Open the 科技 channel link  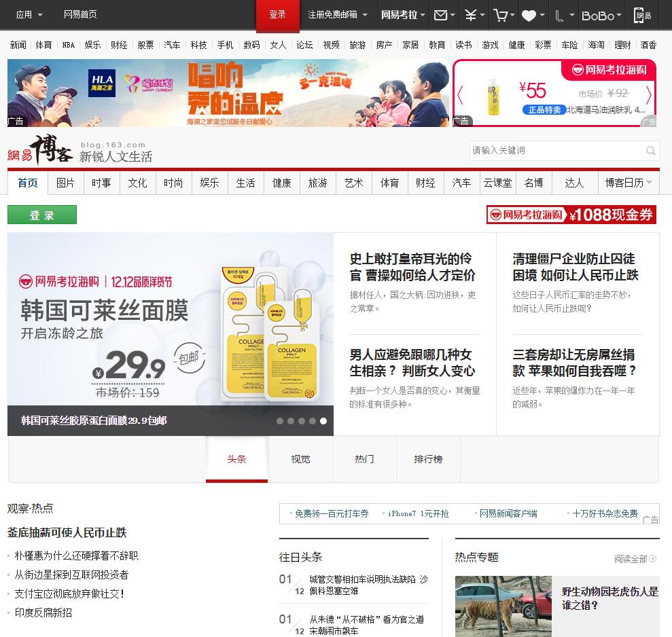pos(199,45)
